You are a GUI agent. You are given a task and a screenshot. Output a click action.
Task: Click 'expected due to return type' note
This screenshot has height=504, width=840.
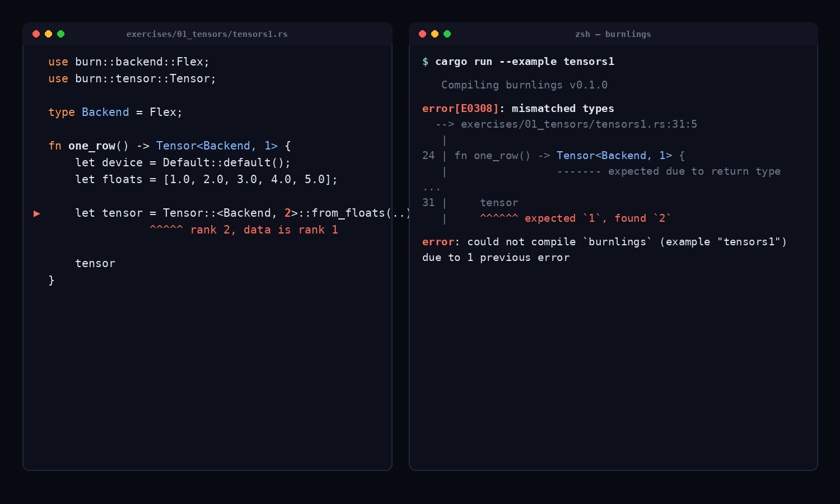(694, 171)
